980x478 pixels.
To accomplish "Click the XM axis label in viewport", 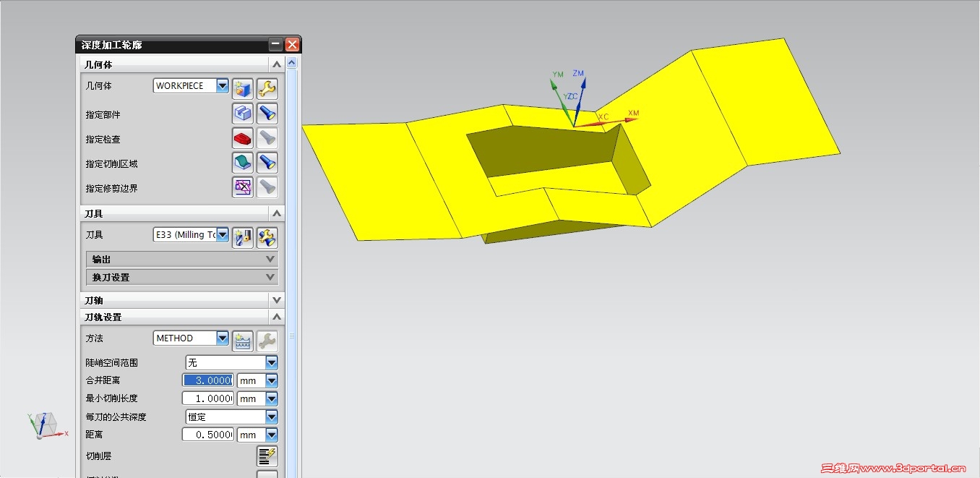I will (633, 113).
